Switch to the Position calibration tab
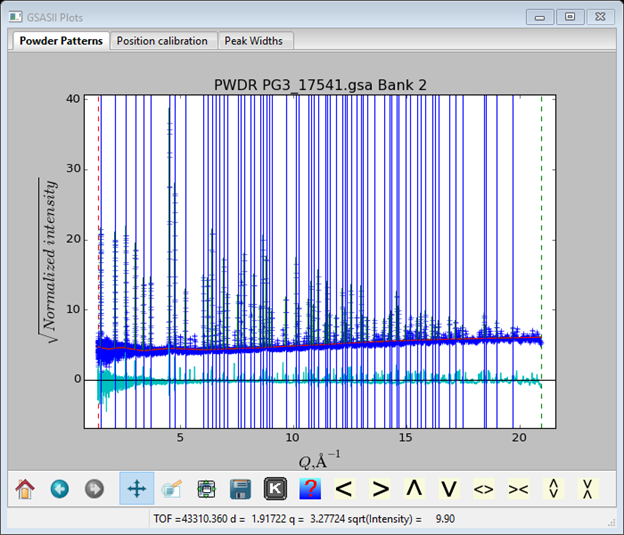Screen dimensions: 624x535 click(x=162, y=41)
